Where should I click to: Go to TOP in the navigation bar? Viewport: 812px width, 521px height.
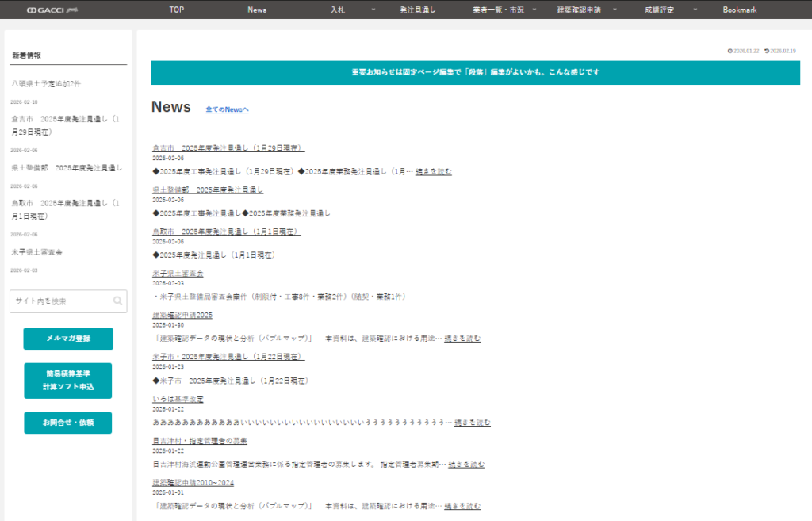coord(177,10)
